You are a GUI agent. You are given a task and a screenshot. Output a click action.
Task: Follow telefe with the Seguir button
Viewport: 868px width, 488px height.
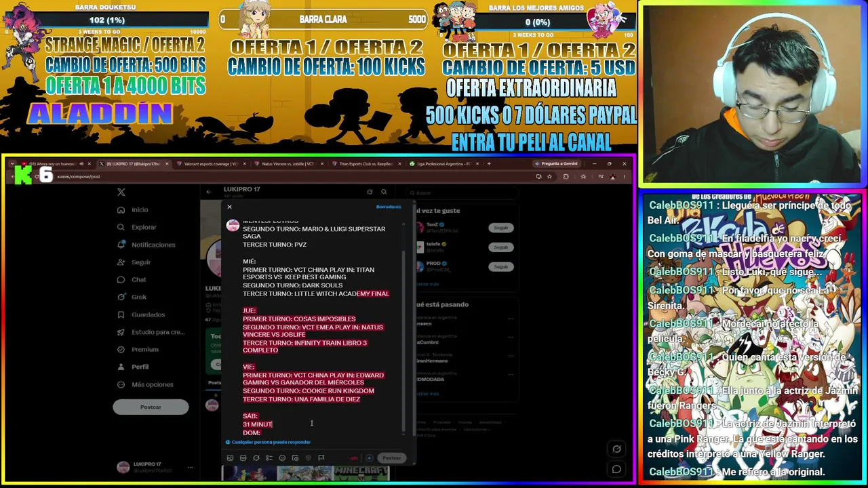click(x=501, y=247)
